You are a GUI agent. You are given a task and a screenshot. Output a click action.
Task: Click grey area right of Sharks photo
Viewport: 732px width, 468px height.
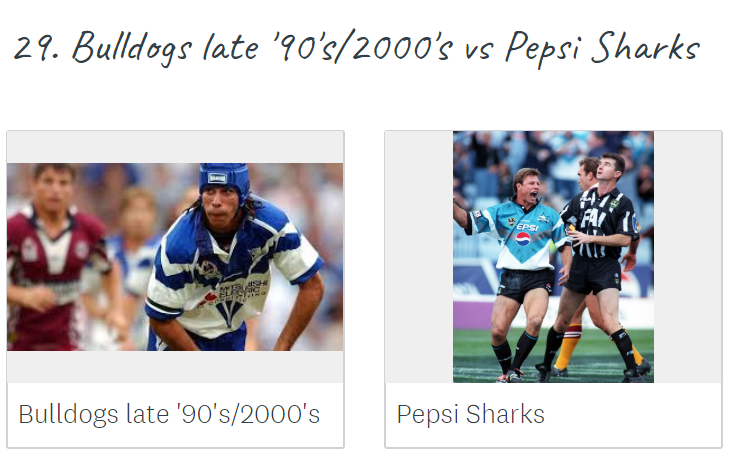(688, 257)
